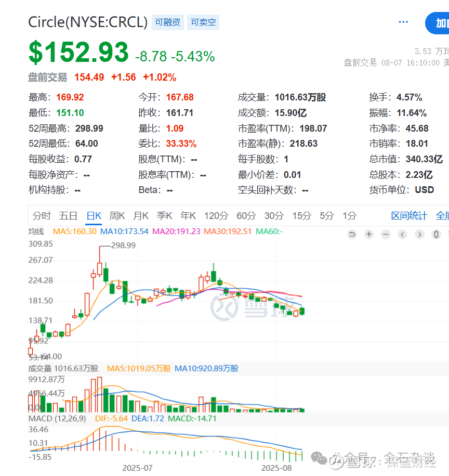The image size is (449, 476).
Task: Zoom in the K-line chart with plus icon
Action: click(x=369, y=234)
